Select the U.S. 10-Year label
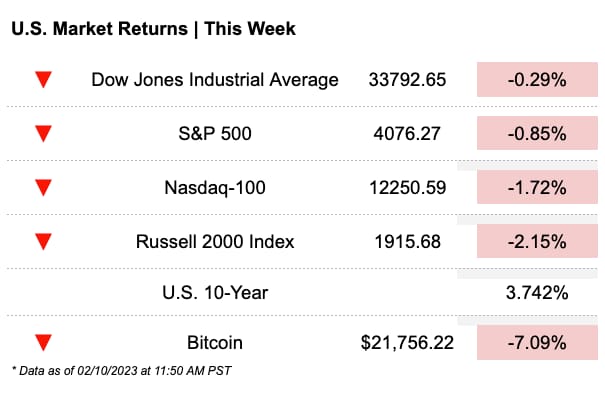Viewport: 605px width, 395px height. click(215, 292)
